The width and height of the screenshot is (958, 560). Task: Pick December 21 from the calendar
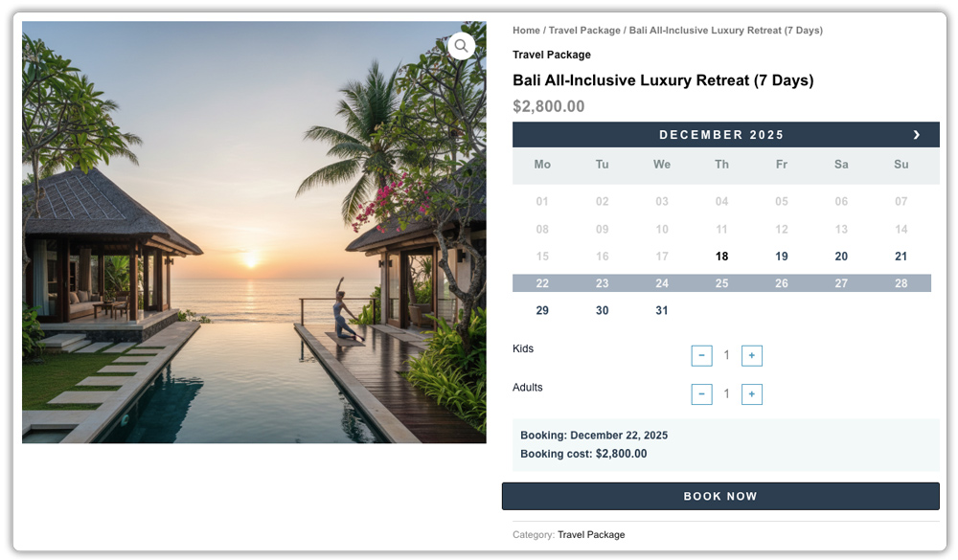(901, 256)
